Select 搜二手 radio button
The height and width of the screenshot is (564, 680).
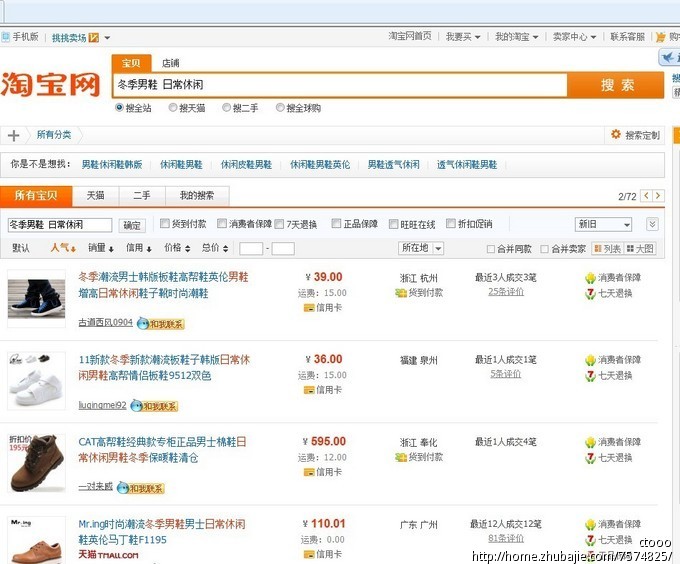(226, 107)
